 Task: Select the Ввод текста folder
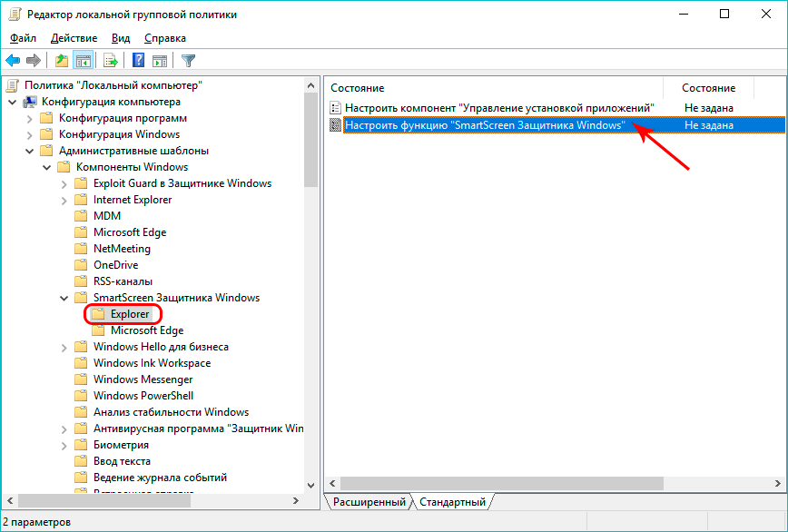coord(122,461)
